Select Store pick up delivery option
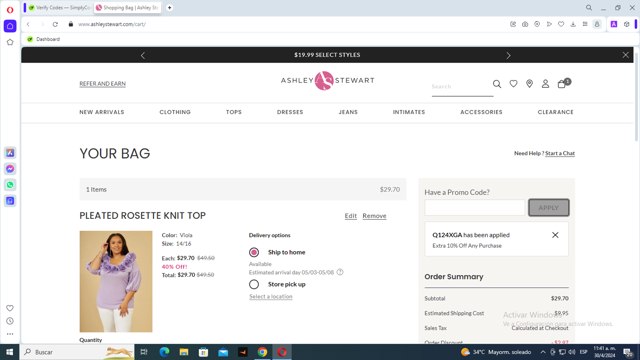 click(x=254, y=284)
